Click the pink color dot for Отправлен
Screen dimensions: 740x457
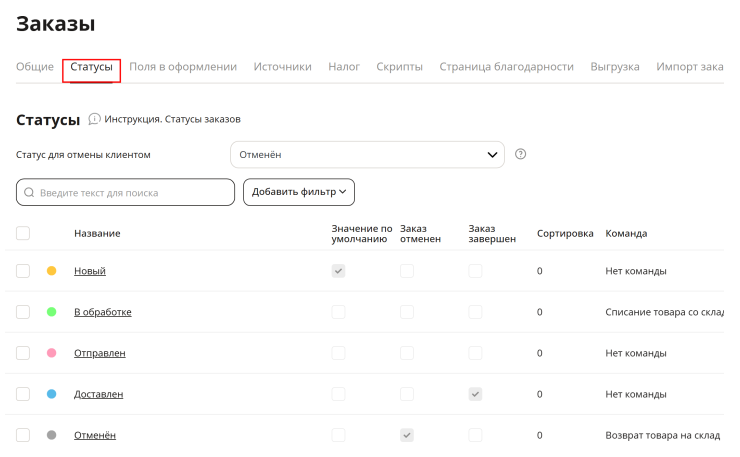(51, 353)
